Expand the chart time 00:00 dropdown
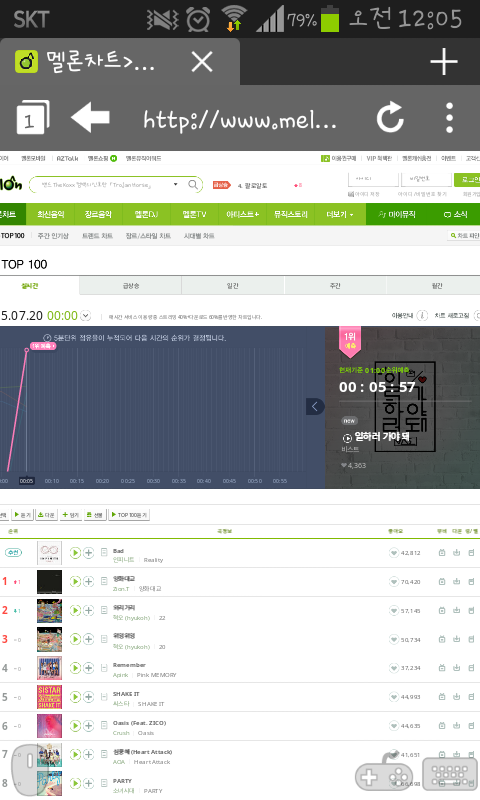Viewport: 480px width, 800px height. click(86, 316)
